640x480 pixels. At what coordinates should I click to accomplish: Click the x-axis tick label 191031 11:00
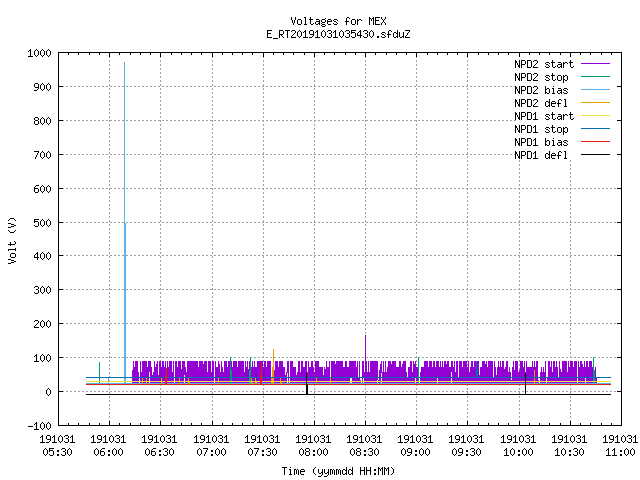(x=620, y=445)
